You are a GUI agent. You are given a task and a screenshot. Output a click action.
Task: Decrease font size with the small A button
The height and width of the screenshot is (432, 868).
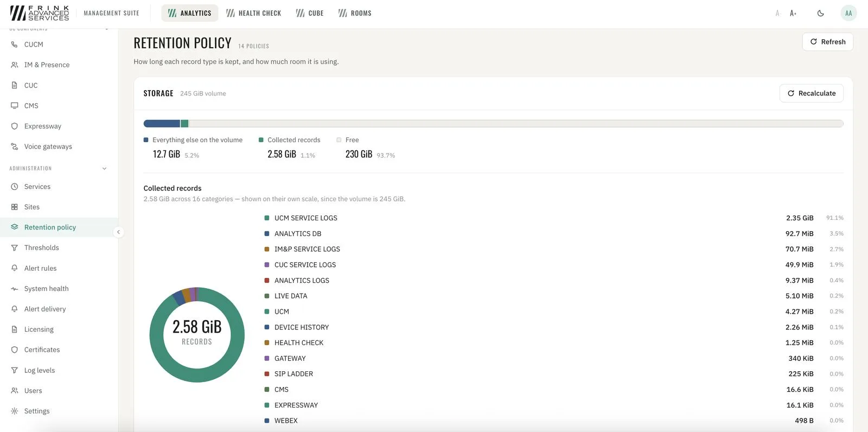click(777, 13)
